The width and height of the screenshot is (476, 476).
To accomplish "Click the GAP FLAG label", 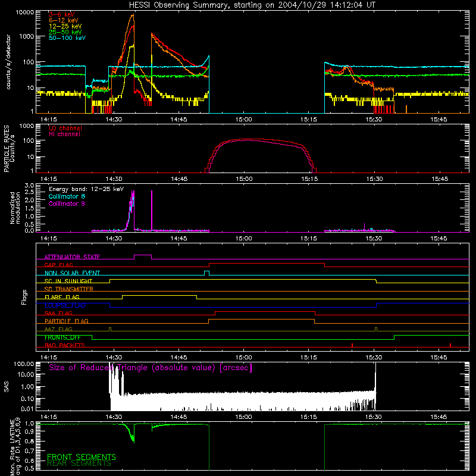I will [x=58, y=265].
